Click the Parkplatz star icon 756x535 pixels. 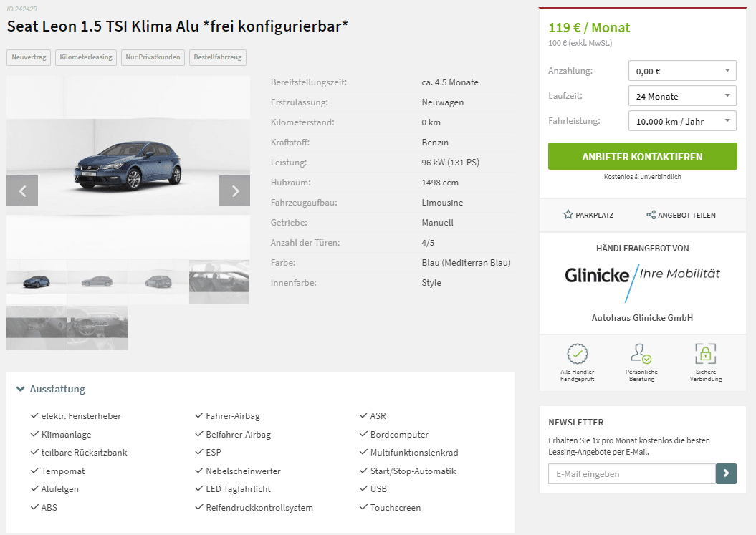coord(568,214)
